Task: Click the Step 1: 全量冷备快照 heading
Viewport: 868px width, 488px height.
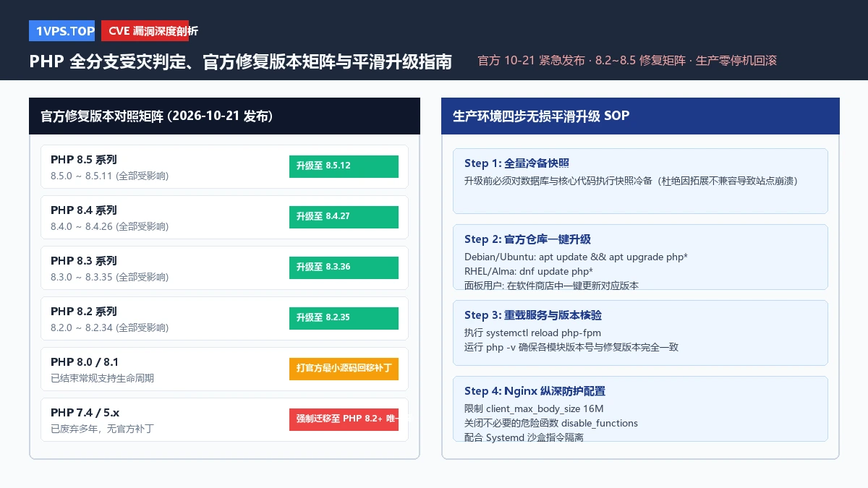Action: pyautogui.click(x=517, y=163)
